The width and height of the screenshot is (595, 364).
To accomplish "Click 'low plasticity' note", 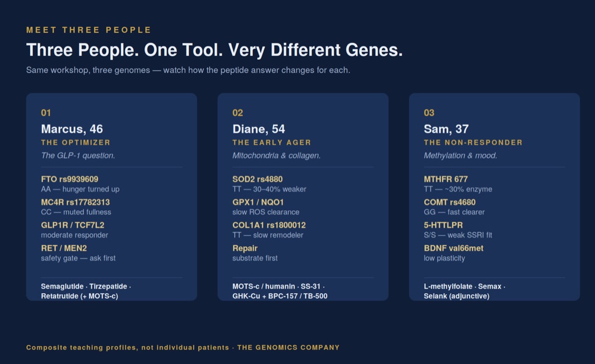I will [x=444, y=258].
